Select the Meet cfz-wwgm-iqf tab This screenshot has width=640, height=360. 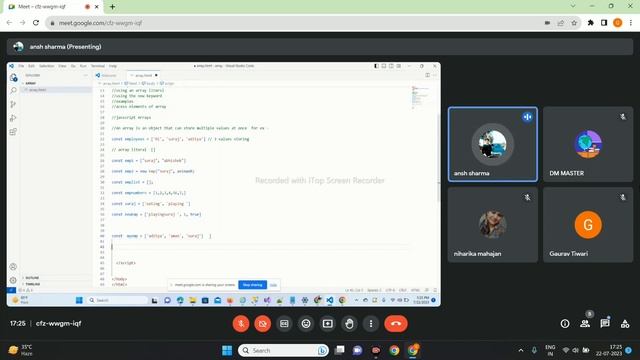(52, 7)
